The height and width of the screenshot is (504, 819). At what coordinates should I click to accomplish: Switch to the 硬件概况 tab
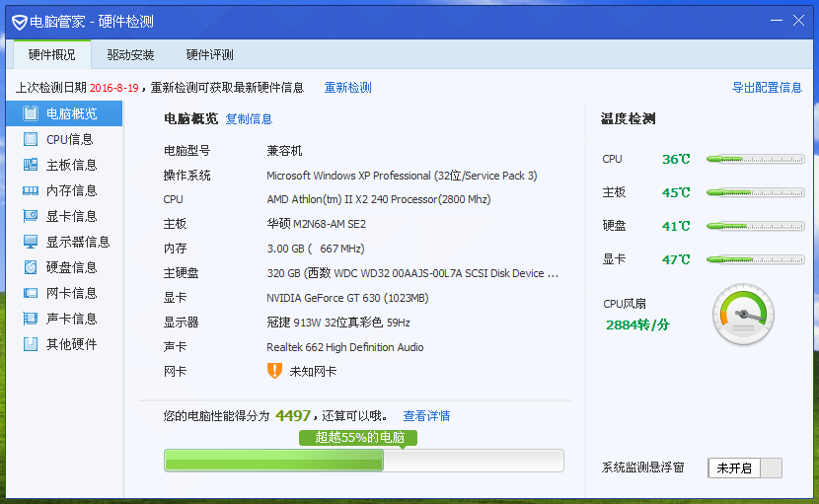51,55
